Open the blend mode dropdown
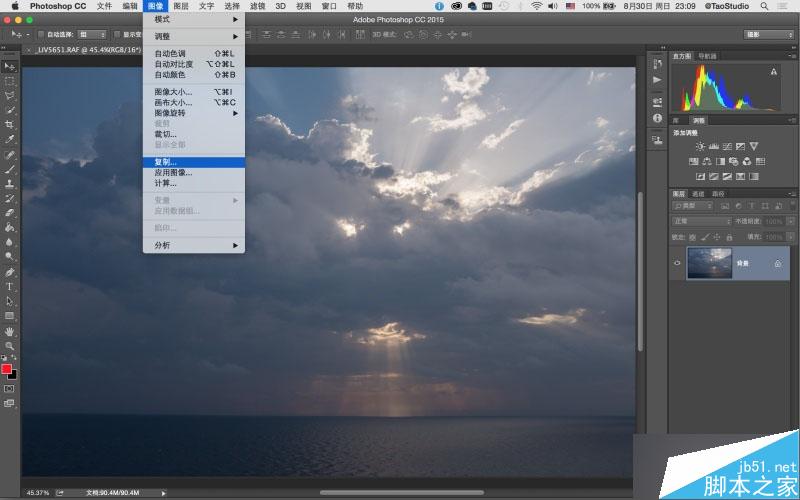Image resolution: width=800 pixels, height=500 pixels. [702, 221]
